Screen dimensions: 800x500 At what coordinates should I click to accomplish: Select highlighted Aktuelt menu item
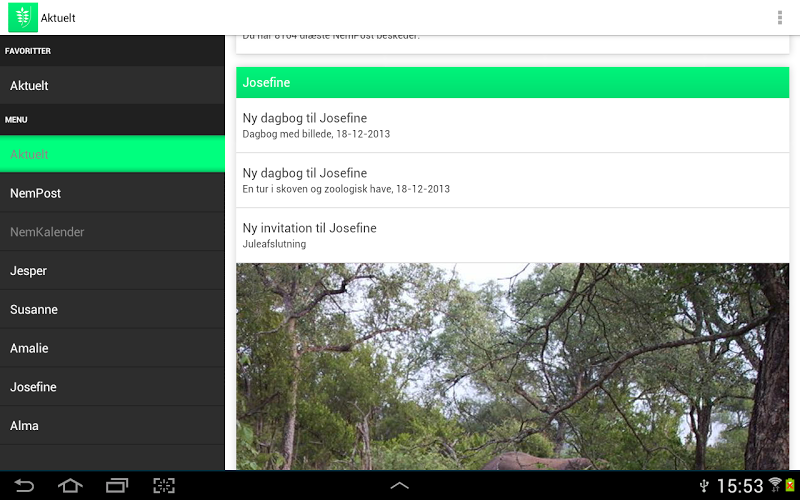[112, 154]
